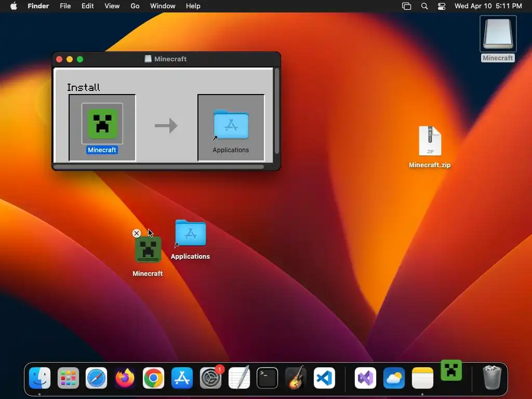Open the Weather app from the Dock
Image resolution: width=532 pixels, height=399 pixels.
394,378
